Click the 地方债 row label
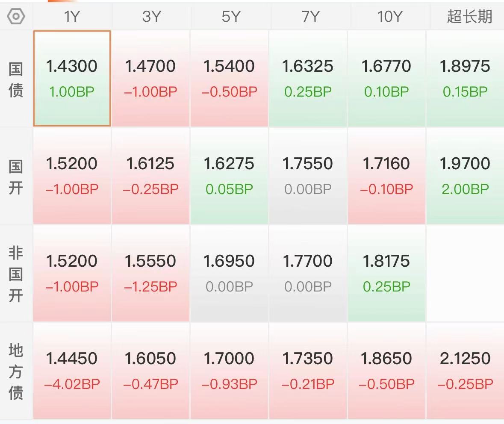This screenshot has width=504, height=424. [x=16, y=371]
